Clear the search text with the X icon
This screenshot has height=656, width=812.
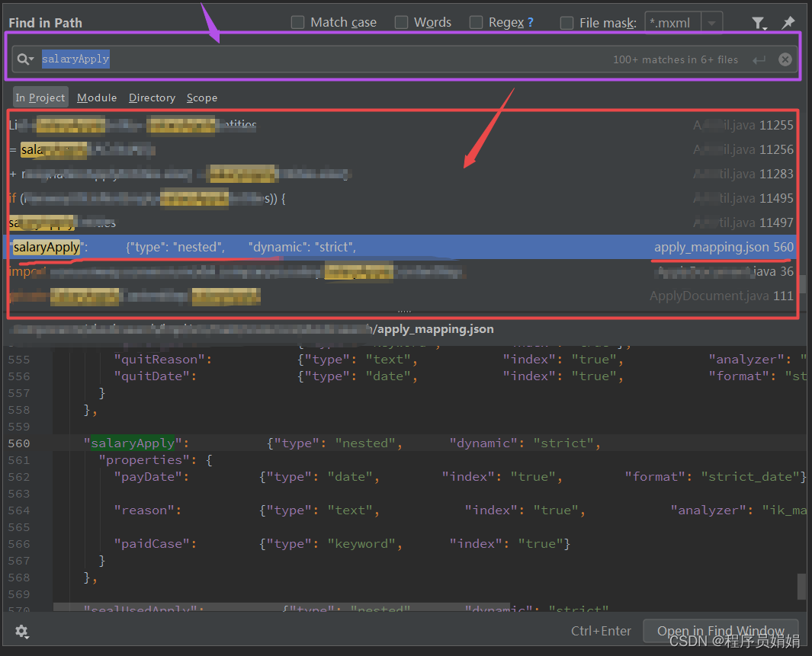(785, 59)
